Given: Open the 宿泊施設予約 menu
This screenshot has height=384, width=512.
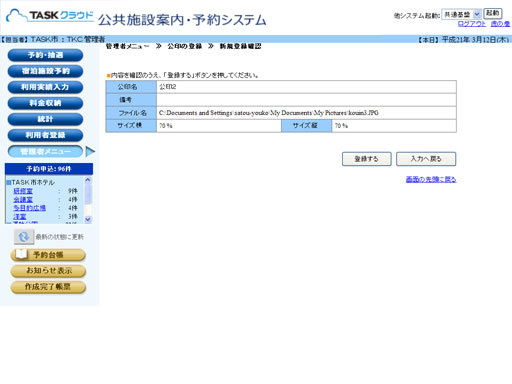Looking at the screenshot, I should point(45,71).
